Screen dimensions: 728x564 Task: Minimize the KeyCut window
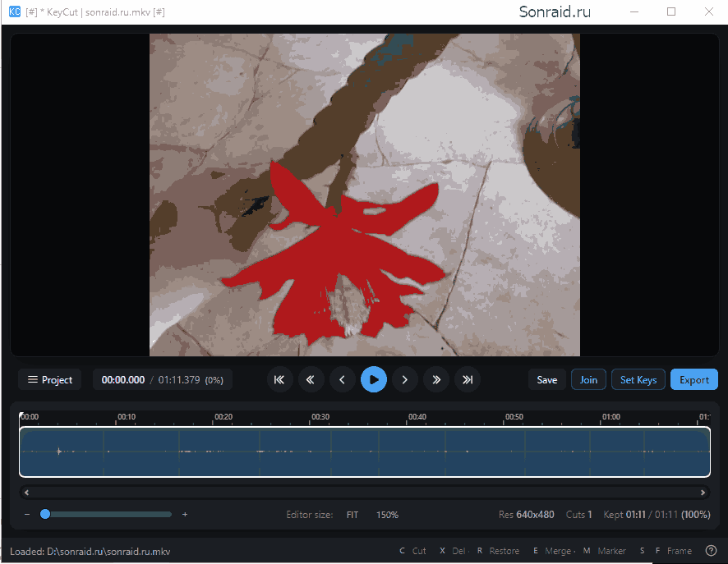634,11
